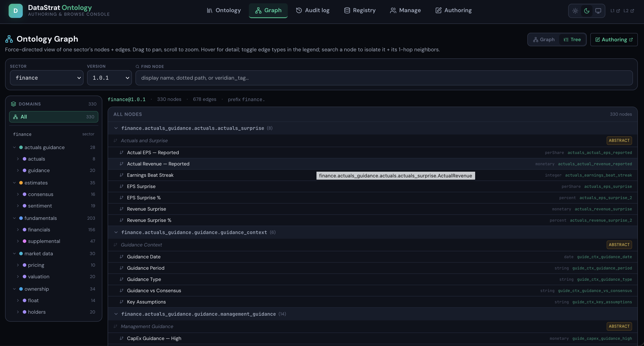
Task: Click branch icon beside Guidance Date
Action: tap(122, 256)
